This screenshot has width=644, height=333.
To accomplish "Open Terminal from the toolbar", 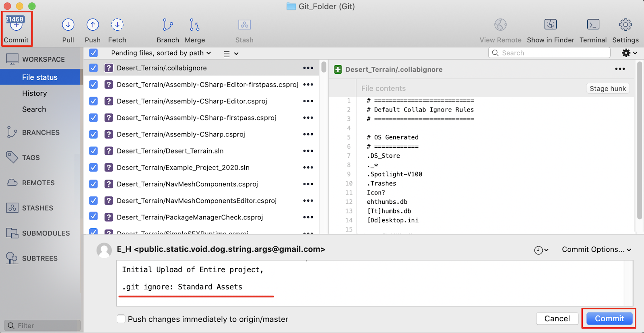I will (593, 25).
